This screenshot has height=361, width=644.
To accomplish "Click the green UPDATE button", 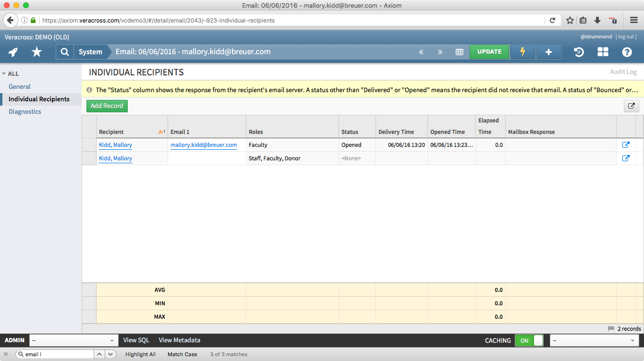I will click(489, 52).
